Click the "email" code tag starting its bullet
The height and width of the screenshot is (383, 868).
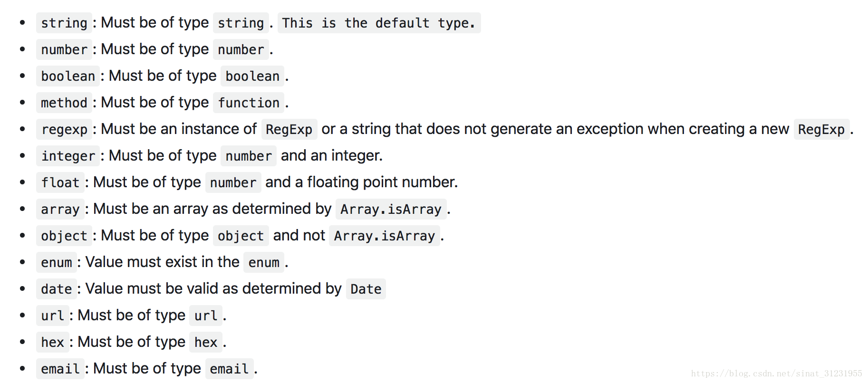pyautogui.click(x=60, y=369)
